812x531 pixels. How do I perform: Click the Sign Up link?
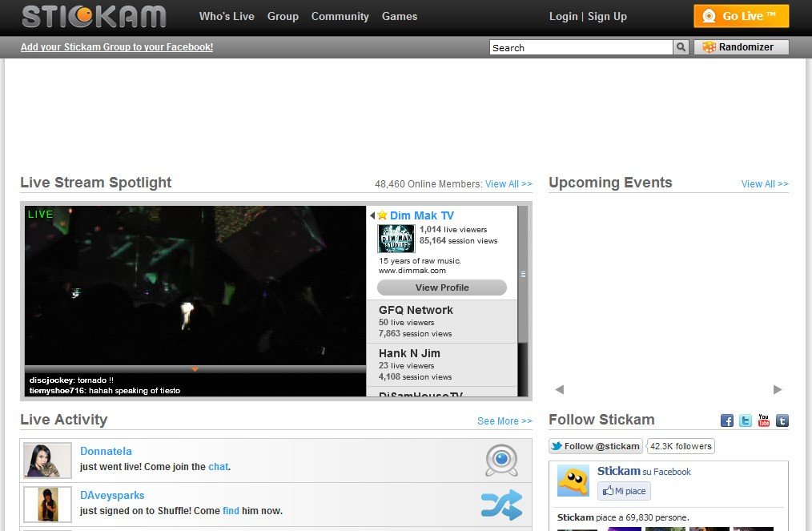[x=607, y=17]
